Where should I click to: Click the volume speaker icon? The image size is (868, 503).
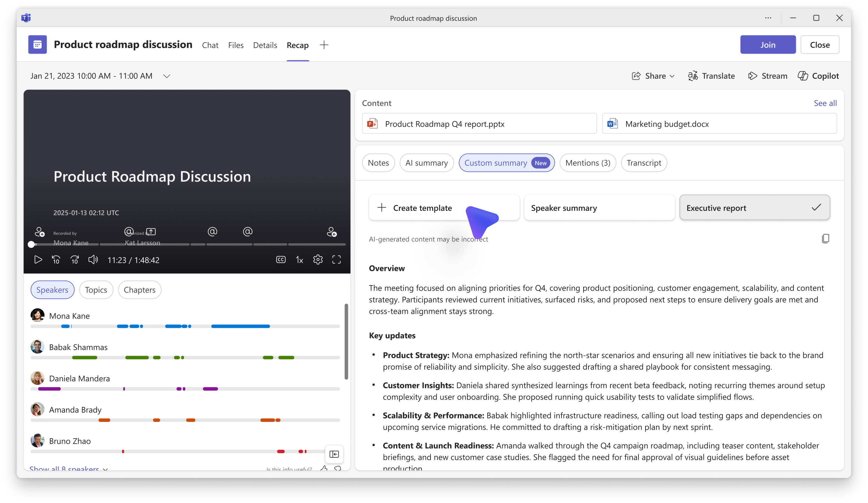[93, 260]
